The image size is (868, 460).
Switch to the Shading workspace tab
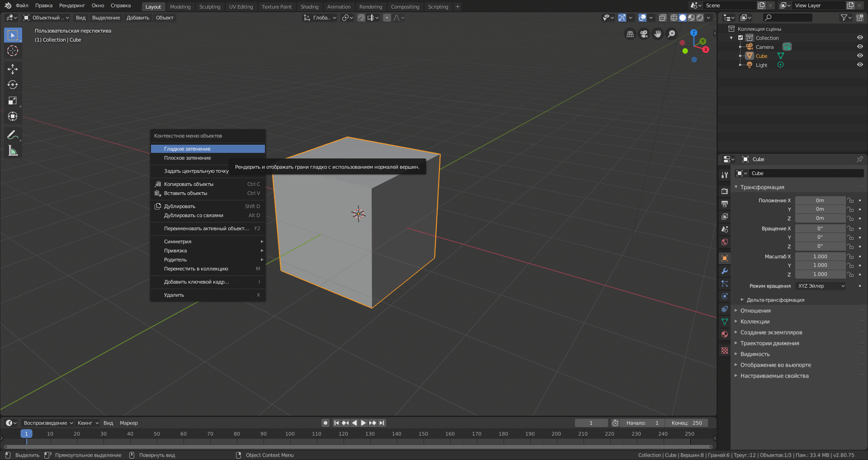pos(310,6)
